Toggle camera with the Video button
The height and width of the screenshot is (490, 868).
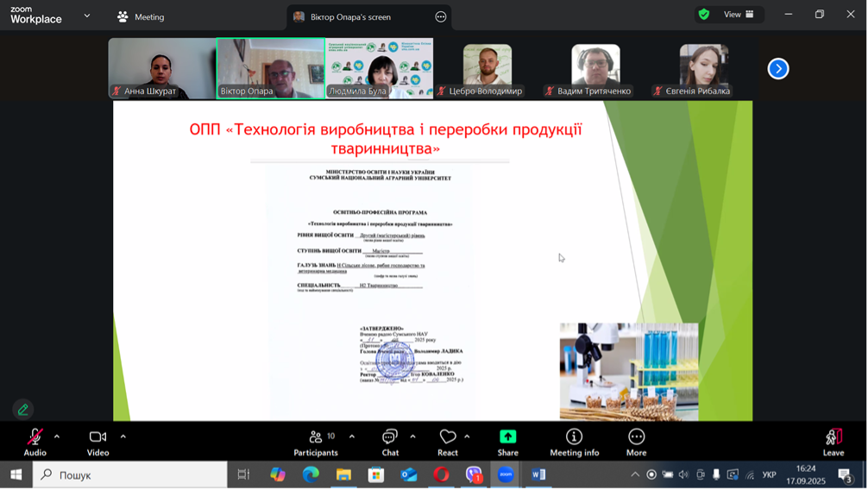(x=97, y=441)
